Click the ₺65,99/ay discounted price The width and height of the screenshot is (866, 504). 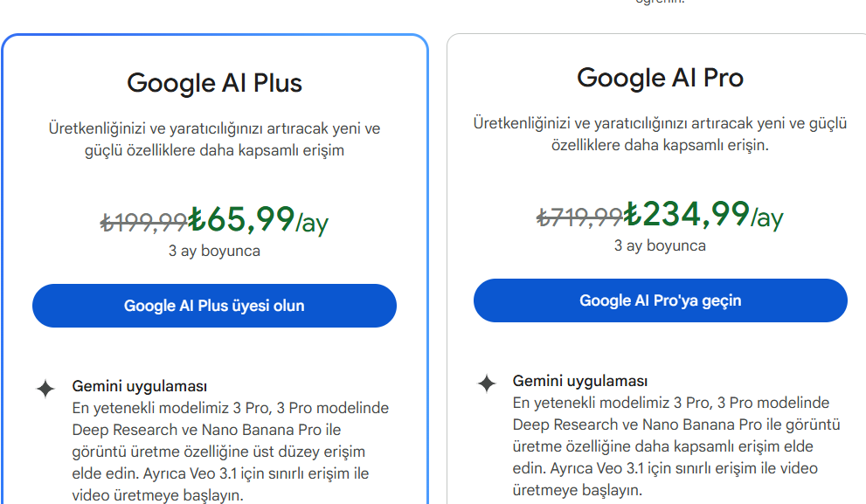pos(259,220)
